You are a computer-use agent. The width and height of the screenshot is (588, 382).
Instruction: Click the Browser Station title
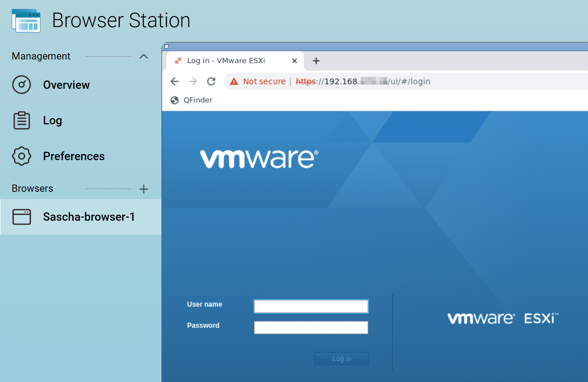121,20
